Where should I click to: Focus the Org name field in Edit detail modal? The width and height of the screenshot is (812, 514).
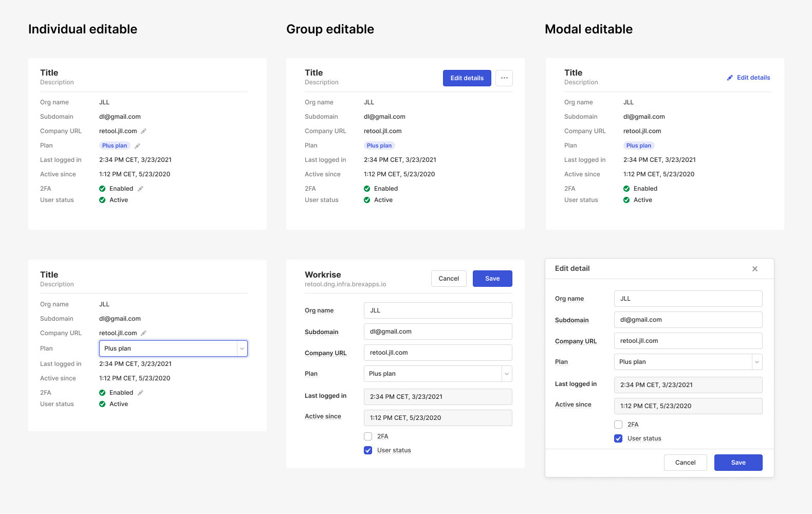(x=688, y=299)
